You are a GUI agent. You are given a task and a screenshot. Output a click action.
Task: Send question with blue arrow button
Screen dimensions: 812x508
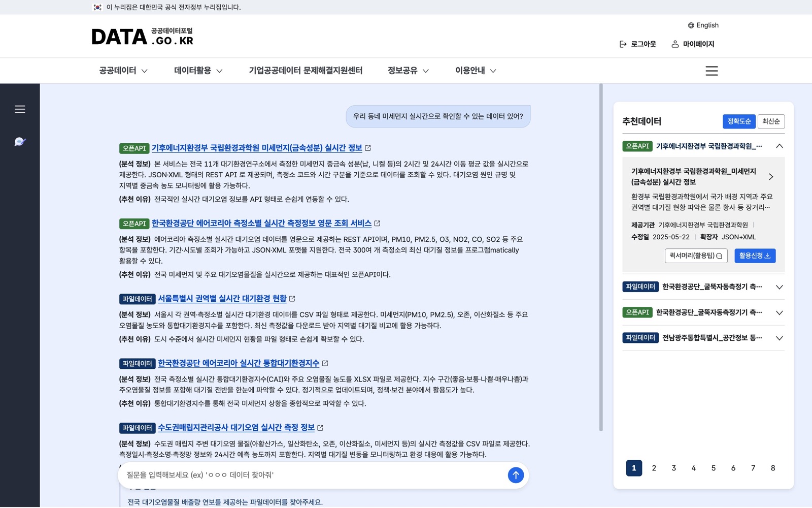[x=516, y=475]
